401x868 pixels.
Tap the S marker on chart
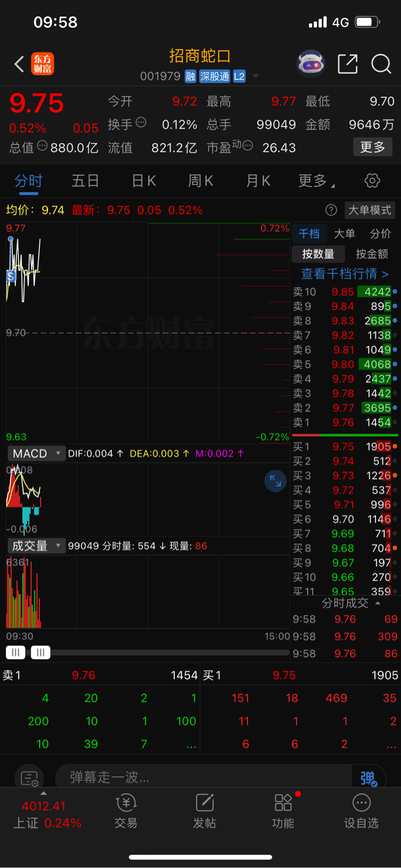(10, 276)
